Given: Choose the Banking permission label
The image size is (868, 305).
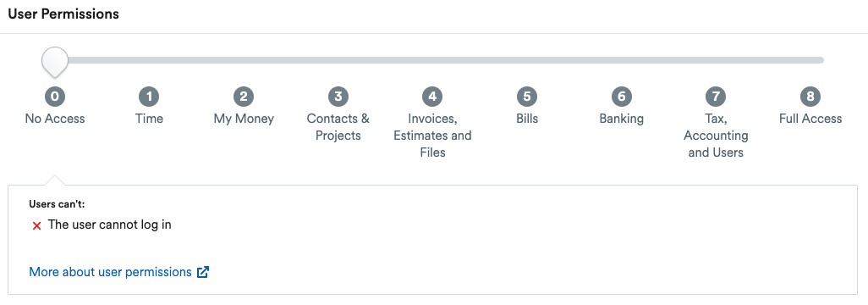Looking at the screenshot, I should 622,119.
